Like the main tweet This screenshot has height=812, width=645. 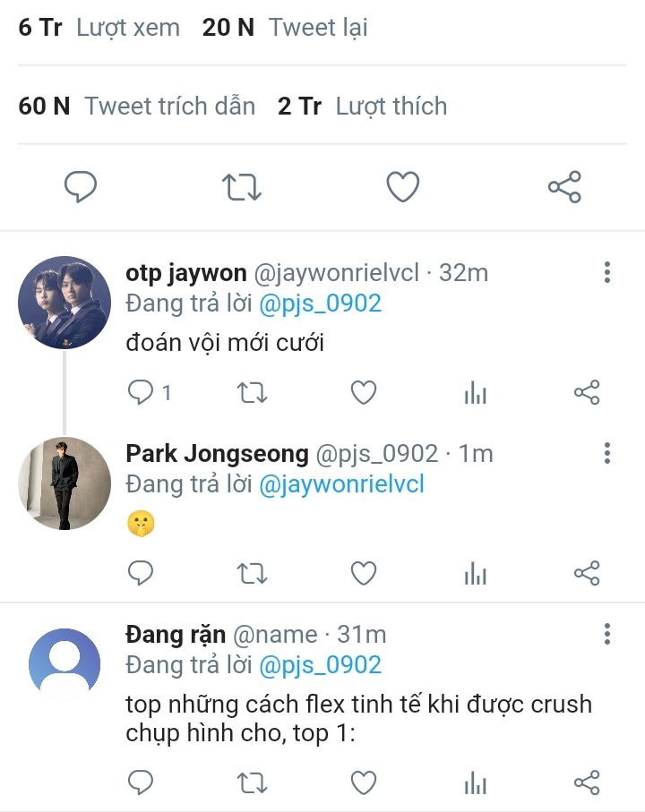(x=403, y=187)
